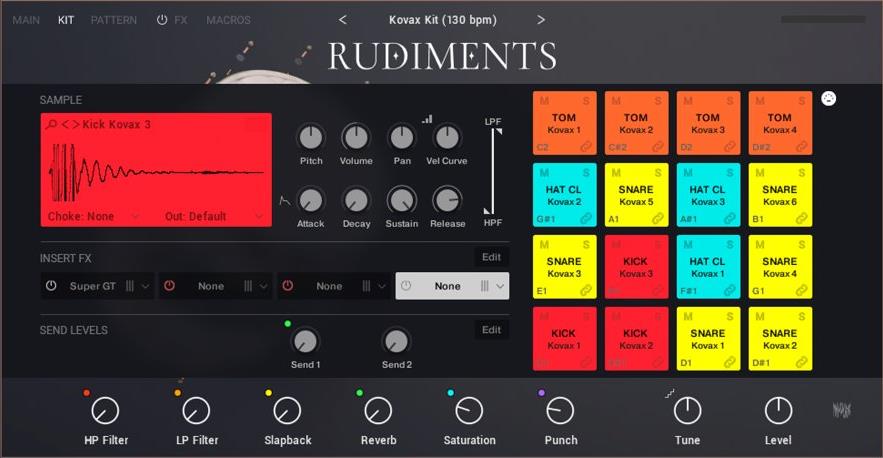
Task: Load next kit with right chevron
Action: (541, 20)
